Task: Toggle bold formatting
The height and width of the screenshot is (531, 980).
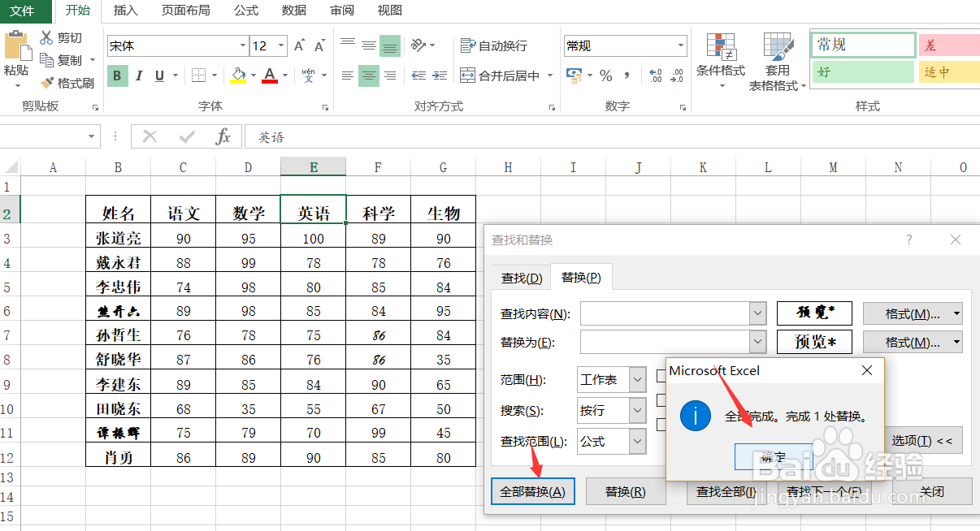Action: tap(118, 75)
